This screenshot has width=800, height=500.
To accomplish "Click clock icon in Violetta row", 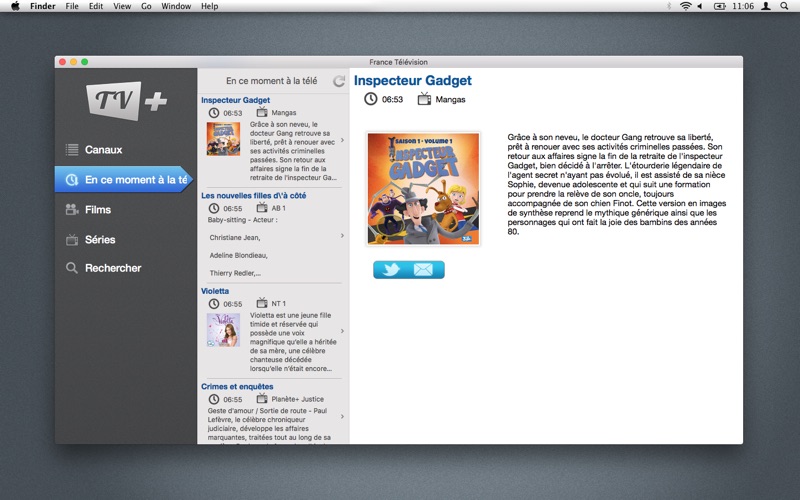I will (x=214, y=304).
